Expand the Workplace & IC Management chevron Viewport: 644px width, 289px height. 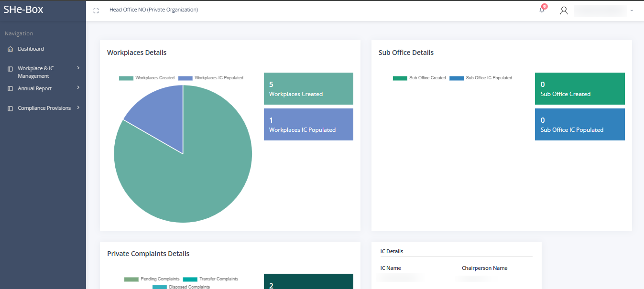pos(78,68)
